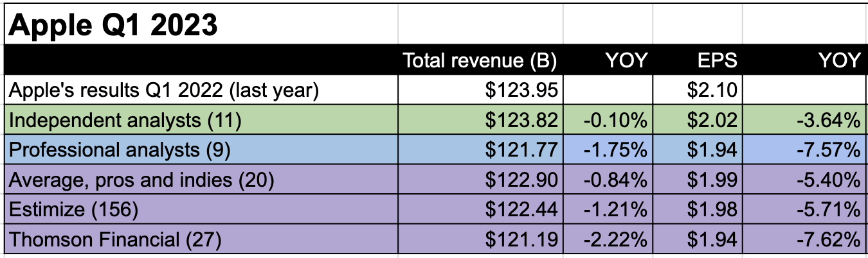Click the "Apple's results Q1 2022" row label
The width and height of the screenshot is (868, 258).
click(163, 90)
